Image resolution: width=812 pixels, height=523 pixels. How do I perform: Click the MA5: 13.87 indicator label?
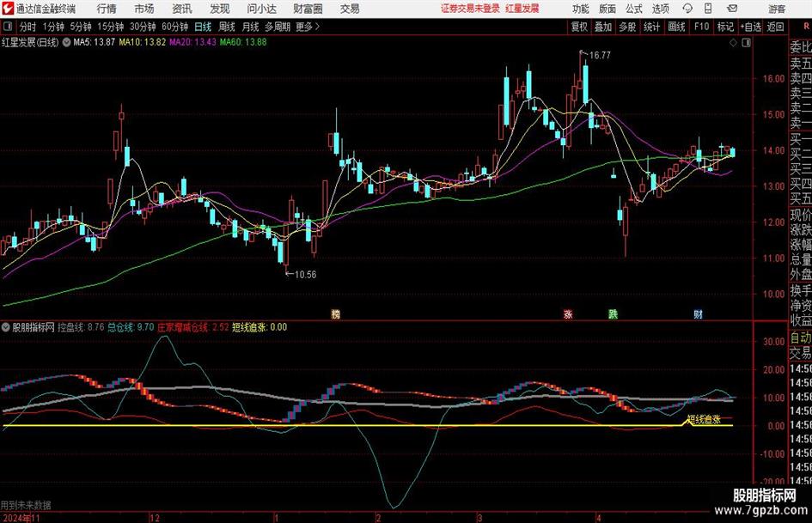[94, 42]
